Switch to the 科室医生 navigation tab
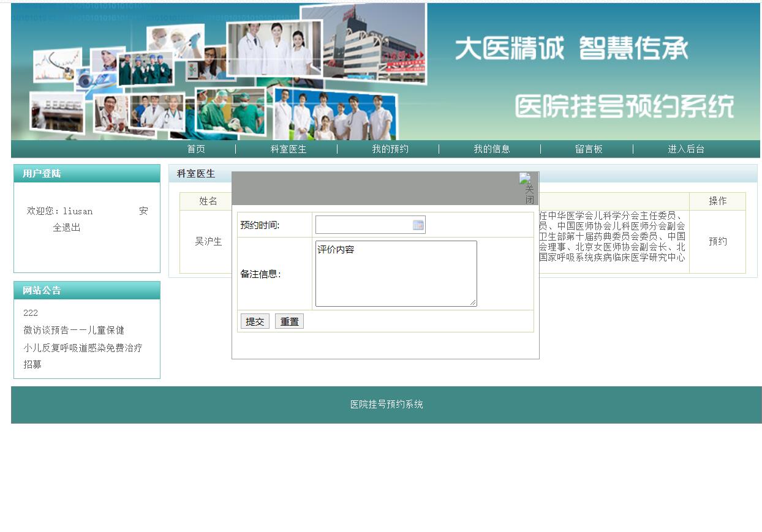 click(x=287, y=148)
